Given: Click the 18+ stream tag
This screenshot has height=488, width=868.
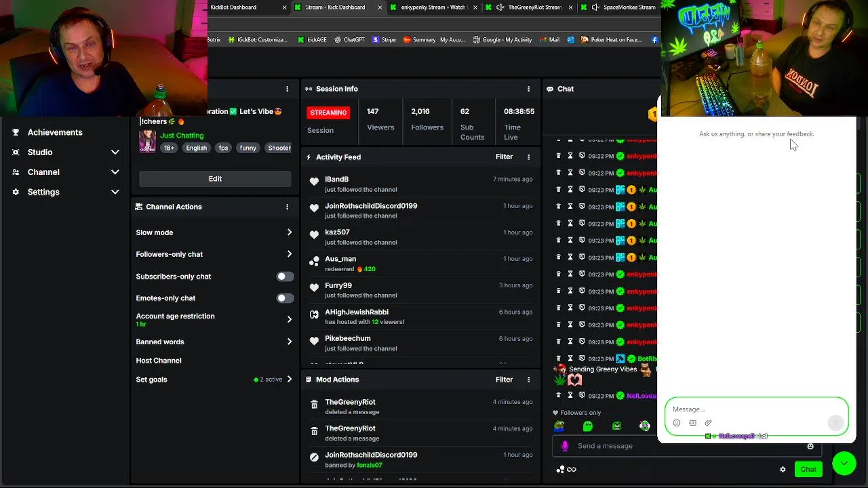Looking at the screenshot, I should 169,148.
